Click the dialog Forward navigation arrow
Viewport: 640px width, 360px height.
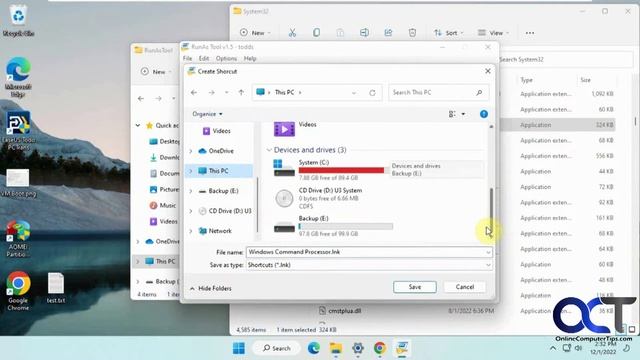[x=211, y=93]
